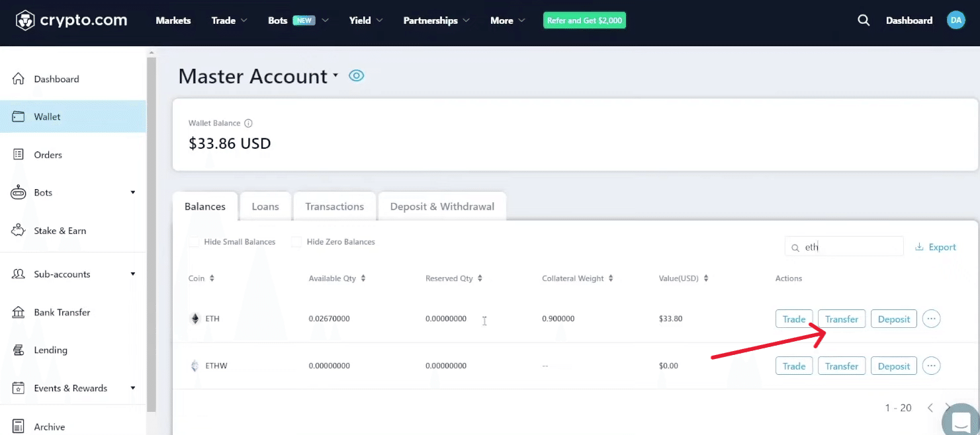Click Refer and Get $2,000 button

coord(585,20)
